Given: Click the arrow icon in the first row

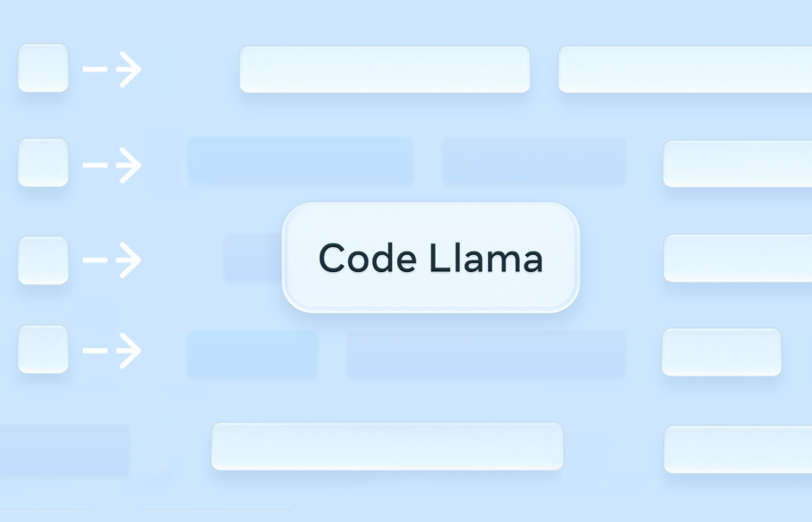Looking at the screenshot, I should 112,69.
